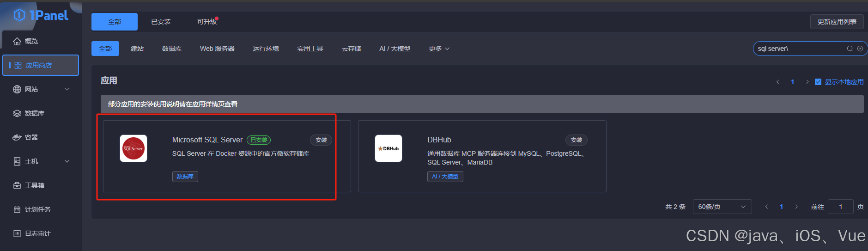Viewport: 868px width, 251px height.
Task: Filter apps by 运行环境 category
Action: [x=266, y=49]
